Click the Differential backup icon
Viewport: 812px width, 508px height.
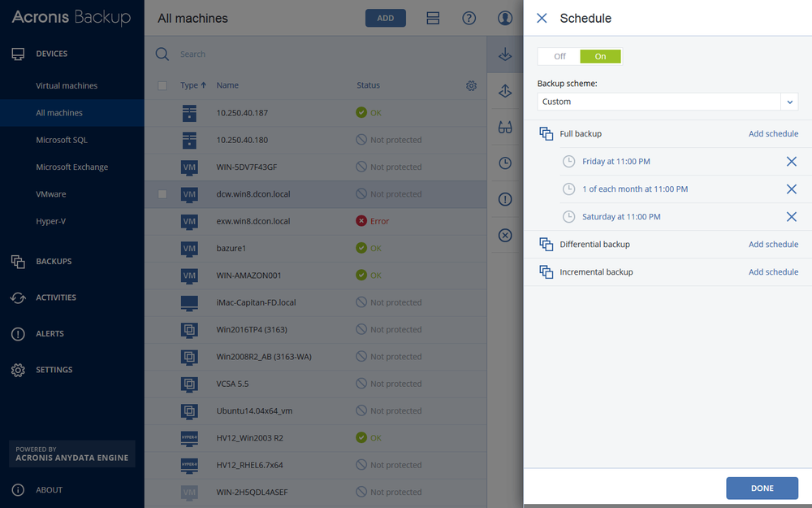click(546, 244)
